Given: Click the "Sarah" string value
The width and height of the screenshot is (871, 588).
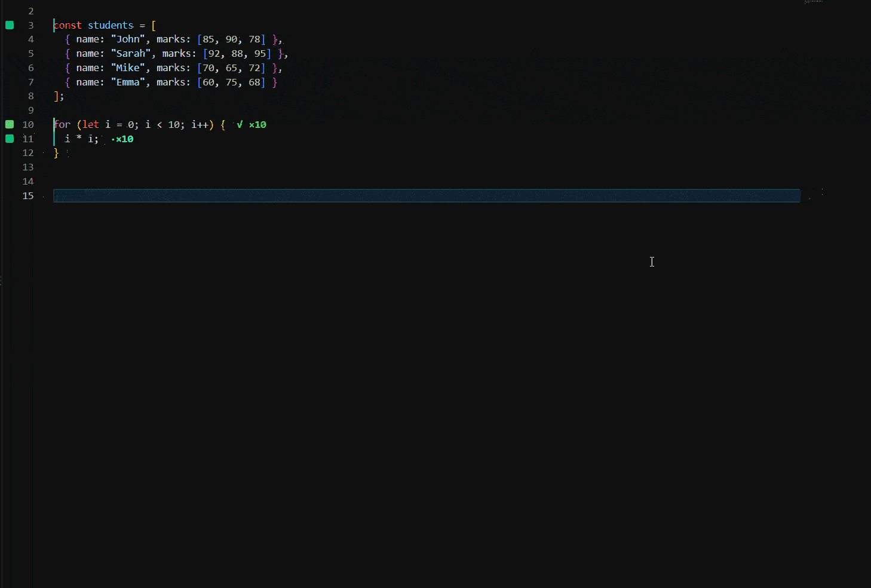Looking at the screenshot, I should [x=131, y=54].
